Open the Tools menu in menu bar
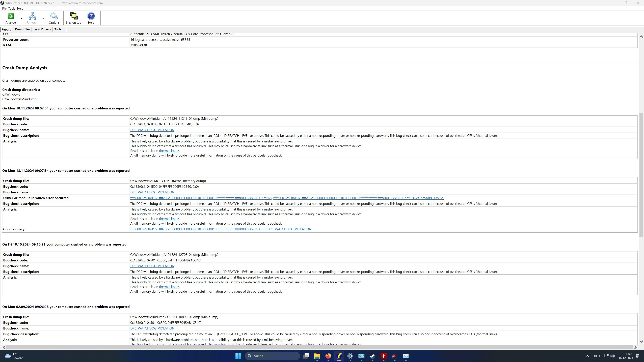Image resolution: width=644 pixels, height=362 pixels. click(12, 9)
